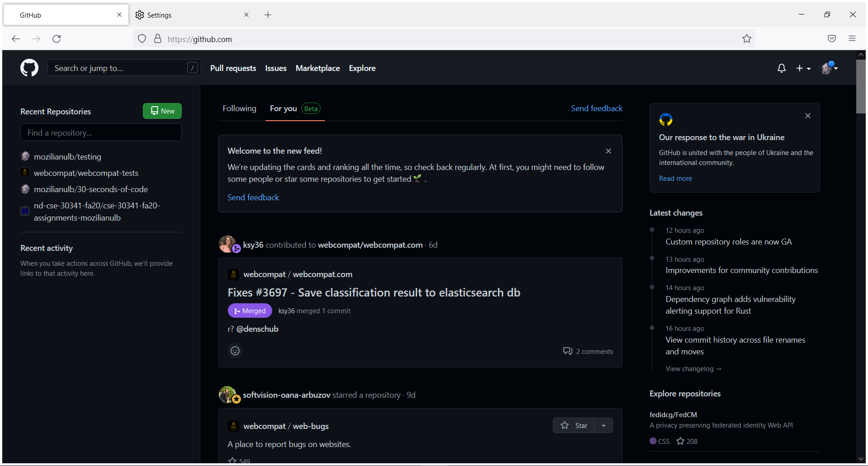The image size is (868, 466).
Task: Click the browser forward arrow
Action: click(x=36, y=39)
